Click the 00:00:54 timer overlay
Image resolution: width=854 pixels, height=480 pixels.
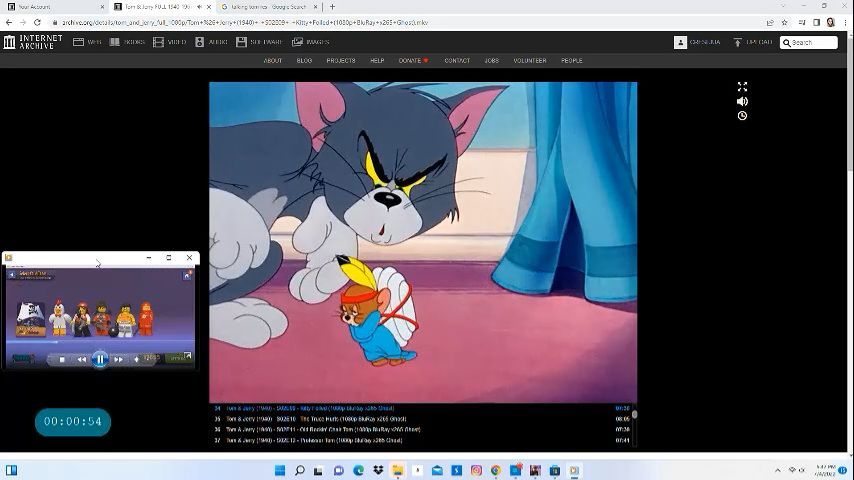click(x=73, y=422)
